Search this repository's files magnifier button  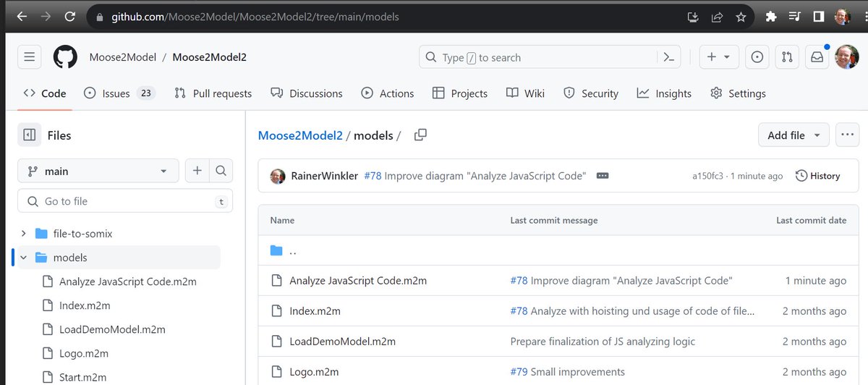(x=221, y=172)
